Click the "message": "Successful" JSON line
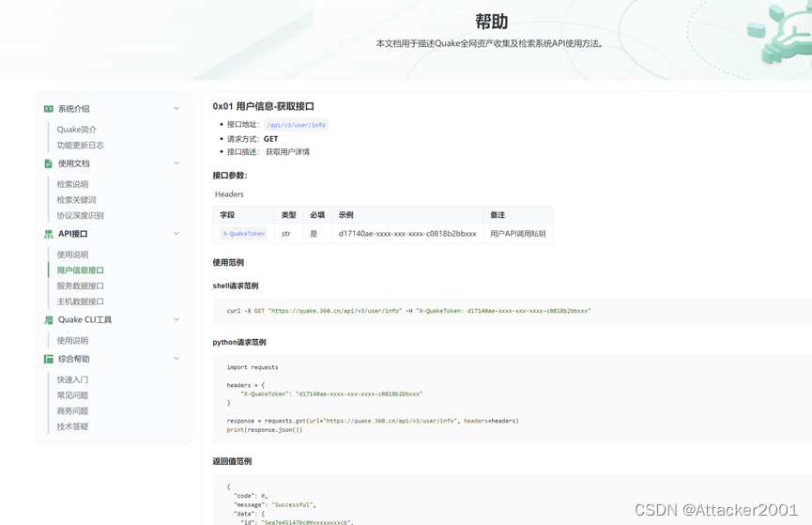Screen dimensions: 812x525 [x=274, y=504]
